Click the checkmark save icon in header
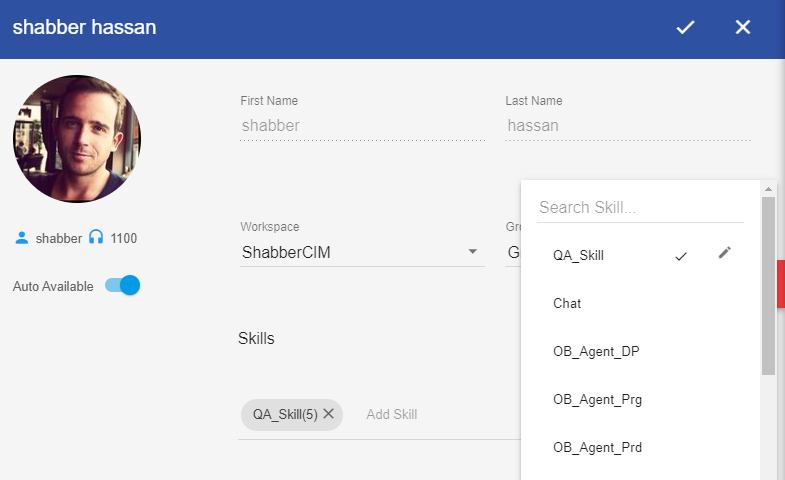The image size is (785, 480). click(685, 28)
